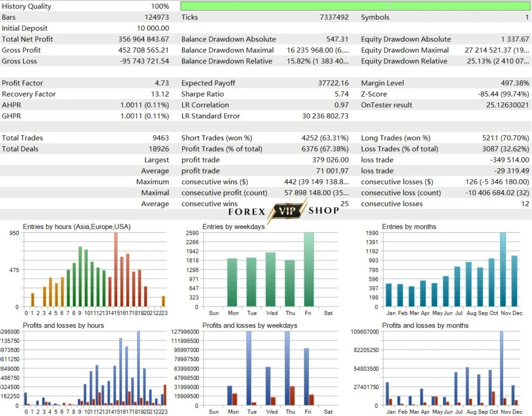Click average loss trade value -29 319.49
The height and width of the screenshot is (416, 532).
(x=512, y=171)
